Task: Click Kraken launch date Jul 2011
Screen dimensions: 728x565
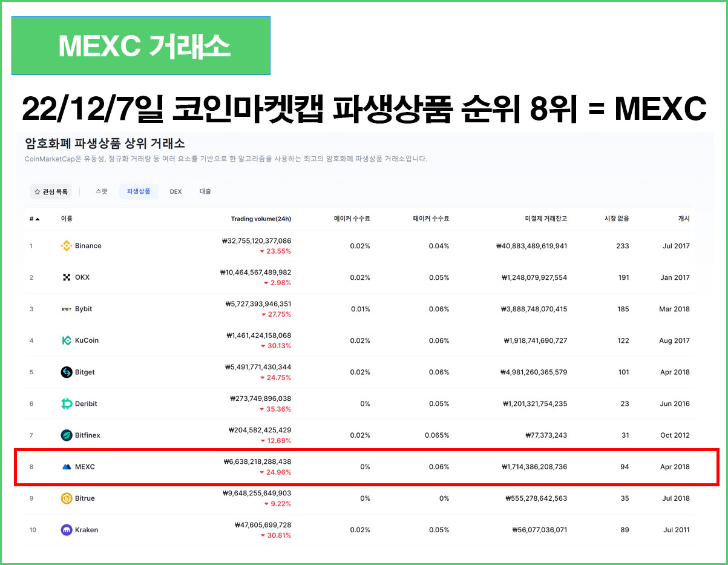Action: (x=676, y=530)
